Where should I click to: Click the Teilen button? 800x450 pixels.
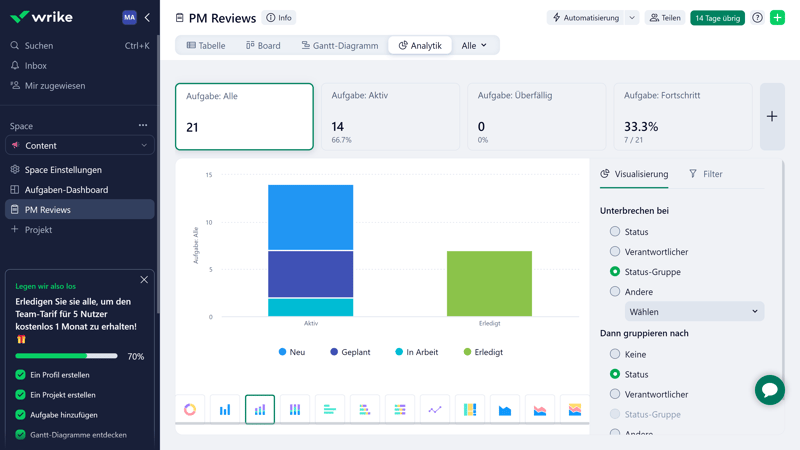pos(665,18)
